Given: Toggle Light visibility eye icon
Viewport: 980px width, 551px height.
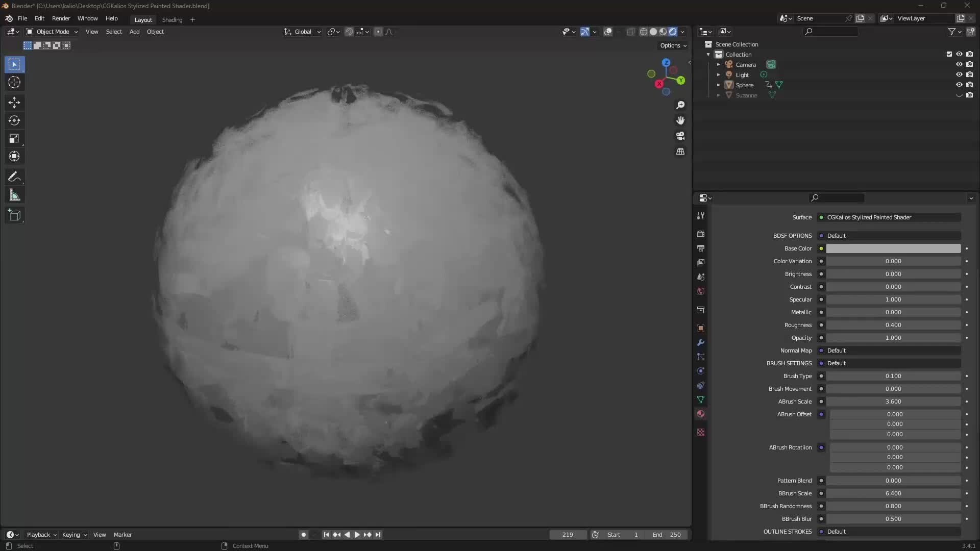Looking at the screenshot, I should click(x=959, y=74).
